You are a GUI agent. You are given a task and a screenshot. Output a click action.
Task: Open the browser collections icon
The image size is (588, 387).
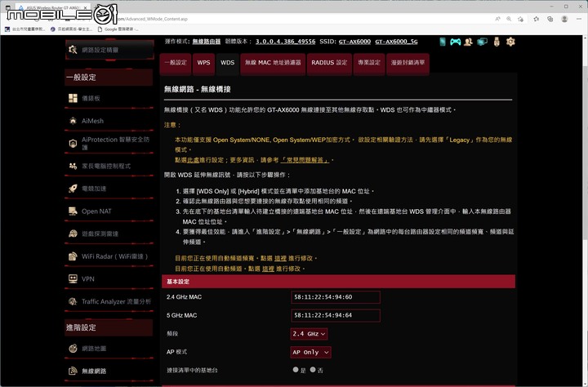pos(550,19)
